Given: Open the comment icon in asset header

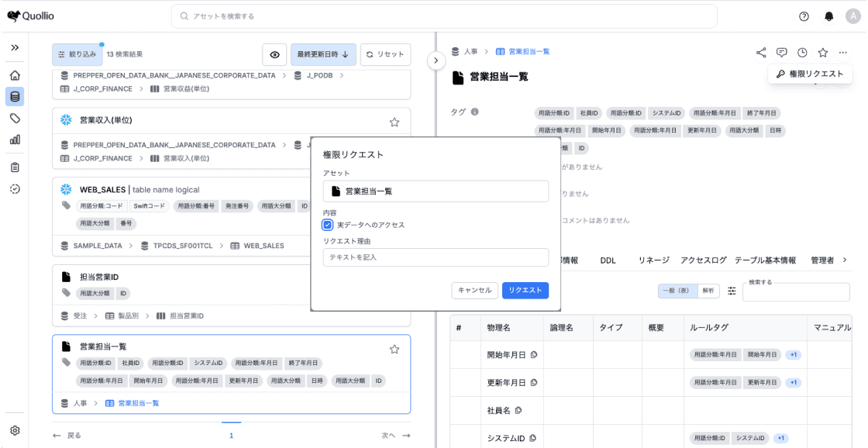Looking at the screenshot, I should [x=781, y=53].
